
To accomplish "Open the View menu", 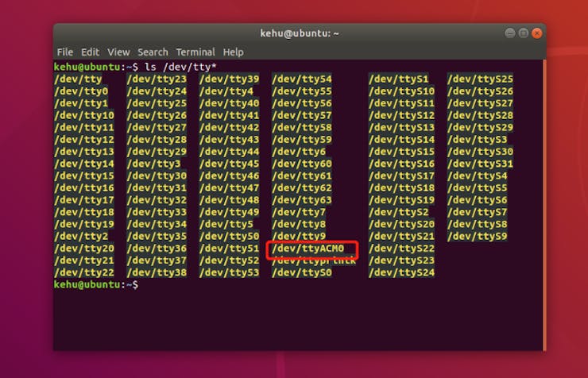I will pyautogui.click(x=118, y=52).
